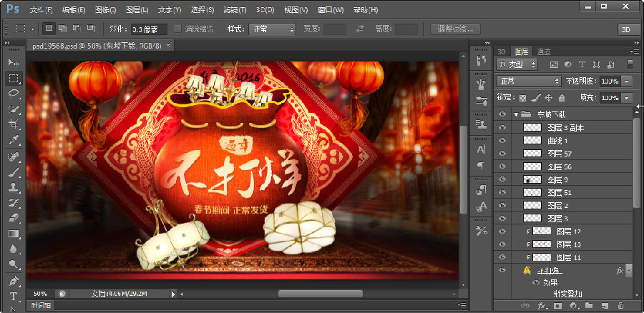Select the Lasso tool
644x313 pixels.
14,94
